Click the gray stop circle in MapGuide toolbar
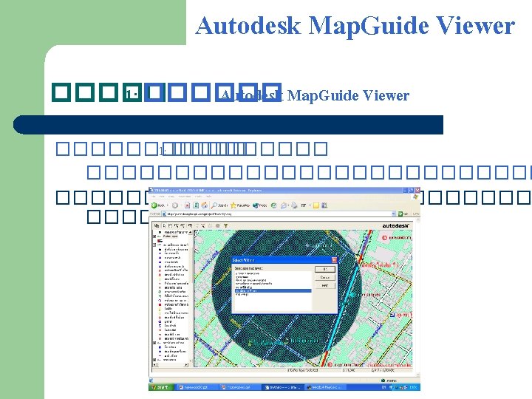Image resolution: width=532 pixels, height=399 pixels. coord(218,225)
